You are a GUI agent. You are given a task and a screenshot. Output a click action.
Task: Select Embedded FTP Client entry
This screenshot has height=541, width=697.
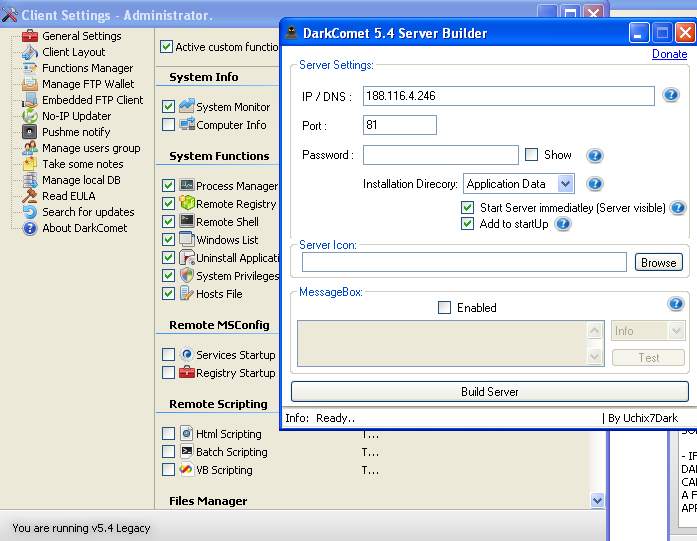(92, 100)
